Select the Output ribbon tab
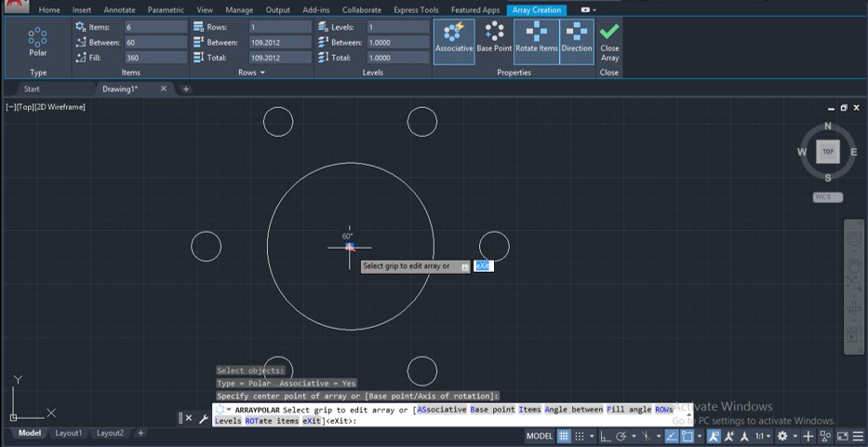Image resolution: width=868 pixels, height=447 pixels. point(278,10)
